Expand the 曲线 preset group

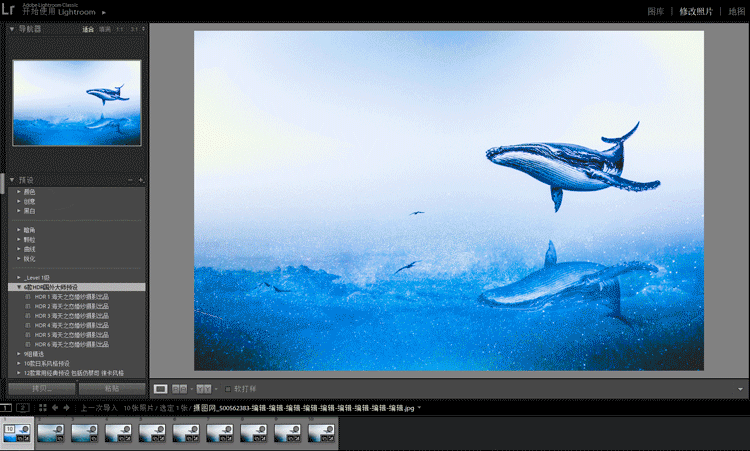[19, 249]
